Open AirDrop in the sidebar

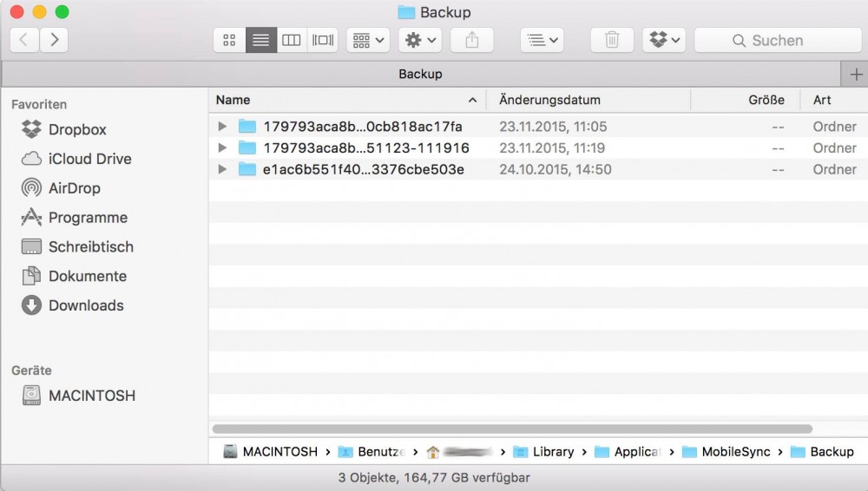[x=74, y=188]
